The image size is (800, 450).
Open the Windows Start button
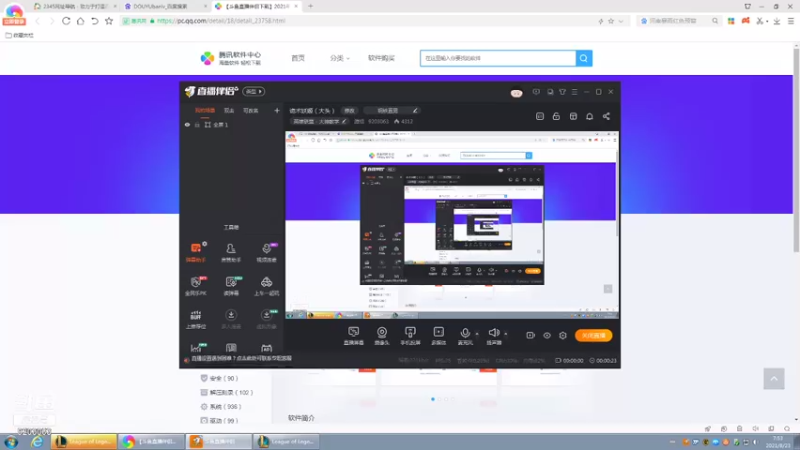tap(11, 442)
